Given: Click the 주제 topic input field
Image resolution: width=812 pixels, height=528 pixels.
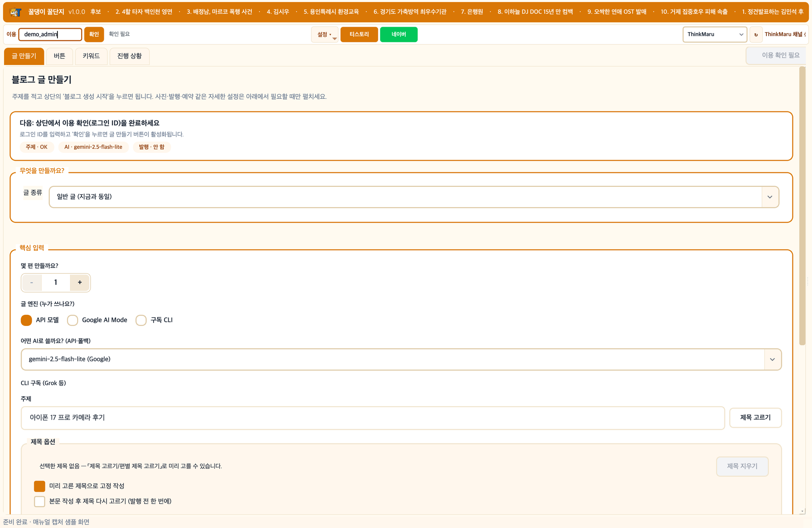Looking at the screenshot, I should click(x=373, y=418).
